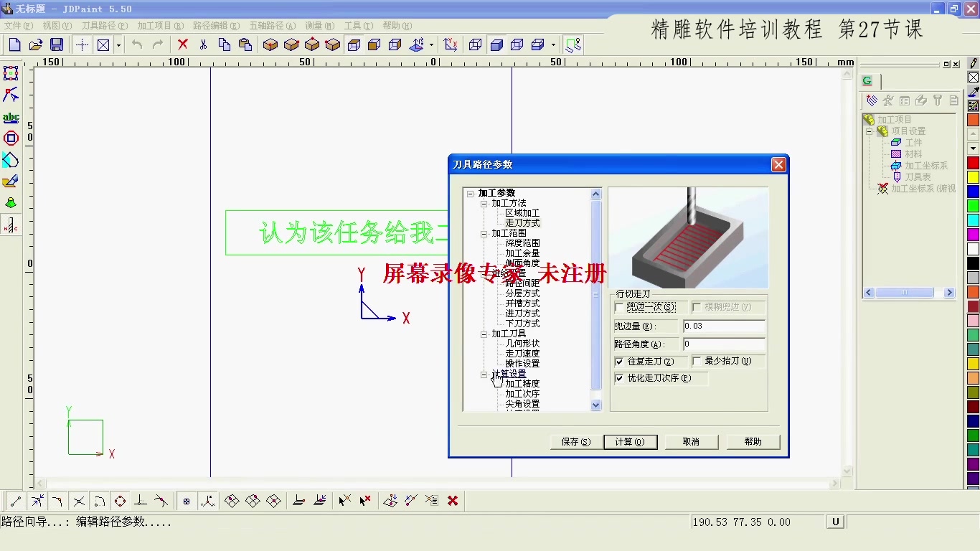
Task: Enable the 兜边一次 checkbox
Action: pyautogui.click(x=618, y=306)
